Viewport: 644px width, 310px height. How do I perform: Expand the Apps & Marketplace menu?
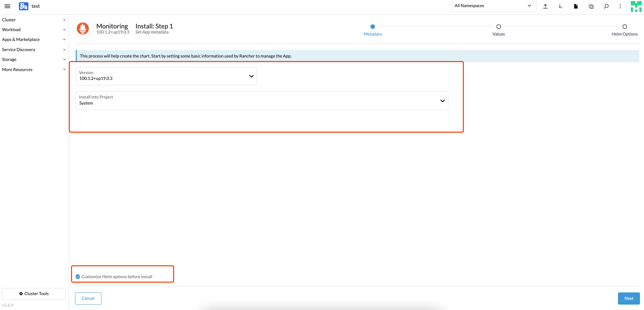point(33,40)
